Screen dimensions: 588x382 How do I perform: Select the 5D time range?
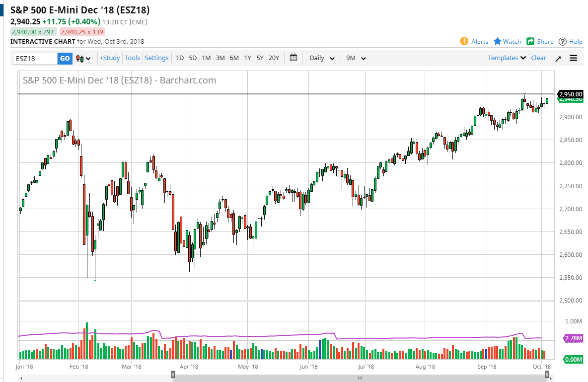click(x=193, y=58)
